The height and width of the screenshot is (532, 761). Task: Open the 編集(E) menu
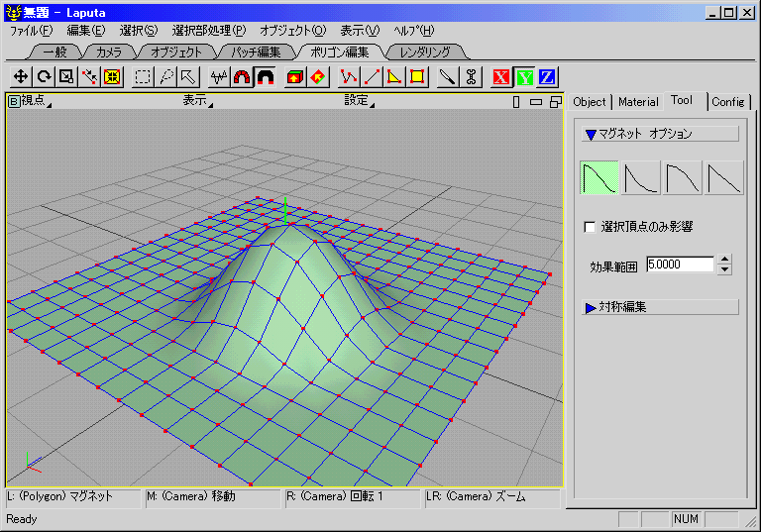pos(86,31)
